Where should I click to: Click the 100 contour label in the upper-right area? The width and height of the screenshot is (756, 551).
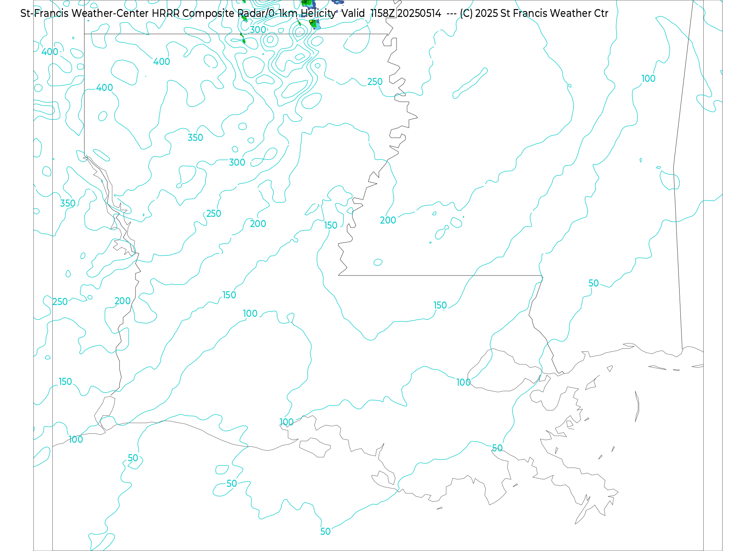pos(648,78)
